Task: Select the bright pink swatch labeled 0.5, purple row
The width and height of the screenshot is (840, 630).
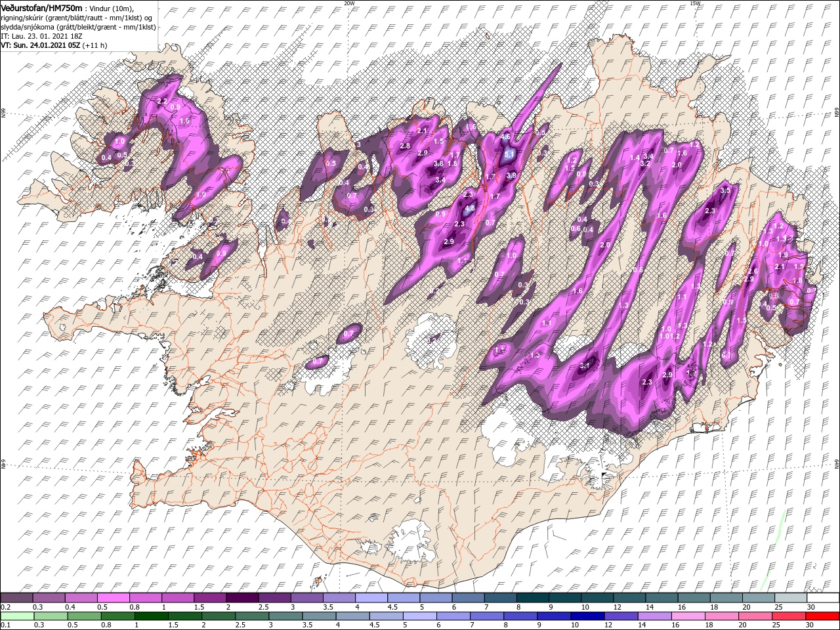Action: 113,598
